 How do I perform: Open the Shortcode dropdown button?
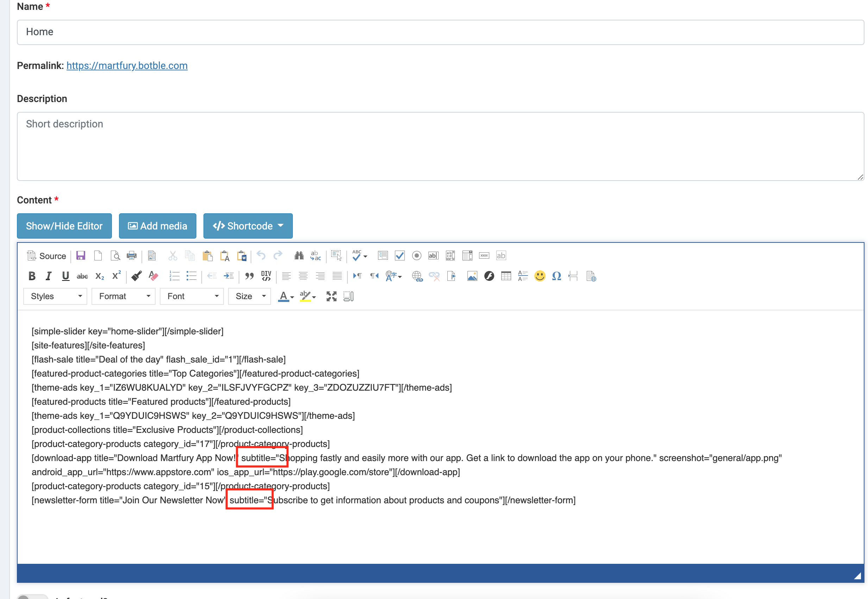248,226
